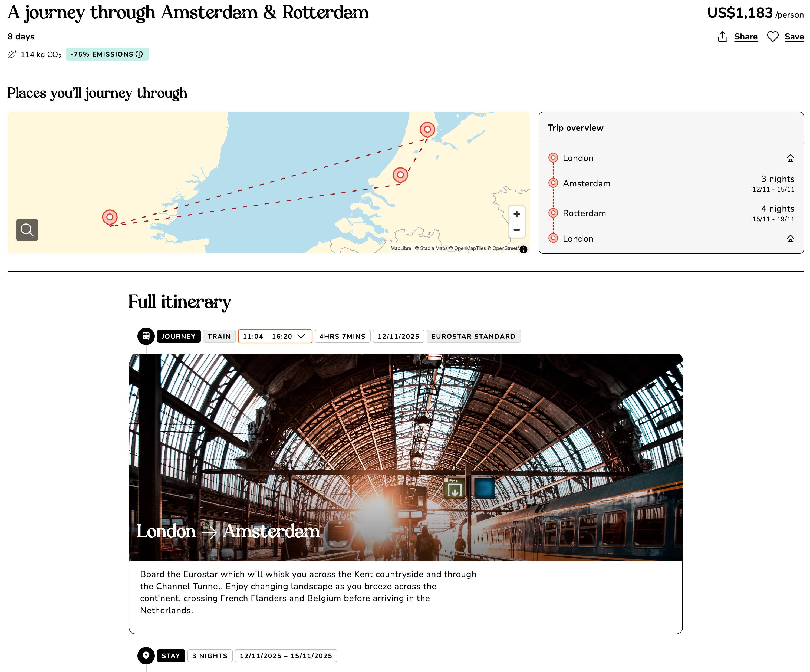Select Rotterdam in trip overview
The image size is (810, 672).
584,213
